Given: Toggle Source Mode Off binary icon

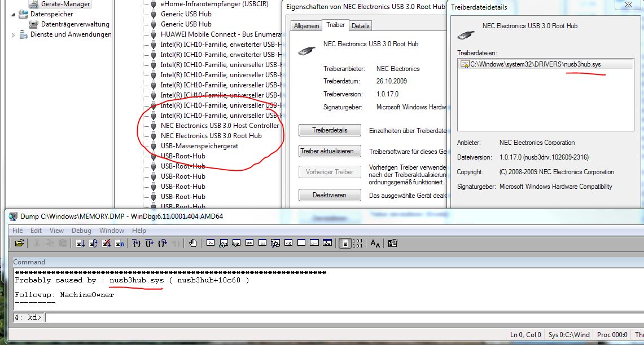Looking at the screenshot, I should pos(358,244).
